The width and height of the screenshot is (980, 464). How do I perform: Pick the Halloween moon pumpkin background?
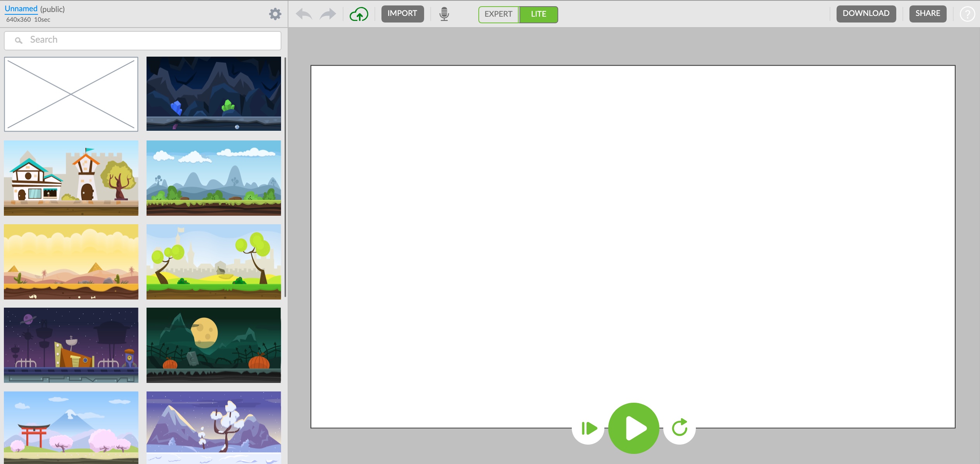point(214,345)
